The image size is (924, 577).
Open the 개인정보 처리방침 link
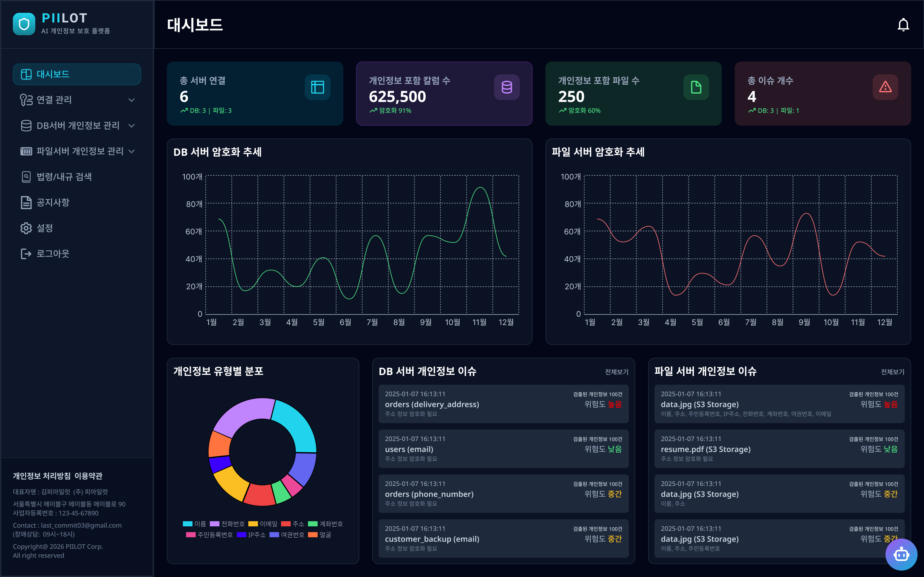click(42, 476)
